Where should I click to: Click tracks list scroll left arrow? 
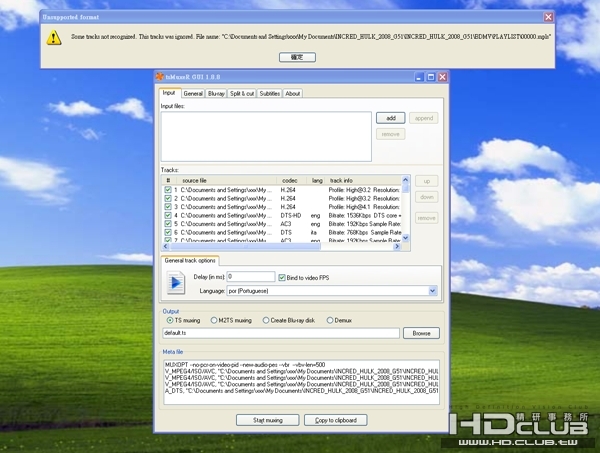pos(165,246)
